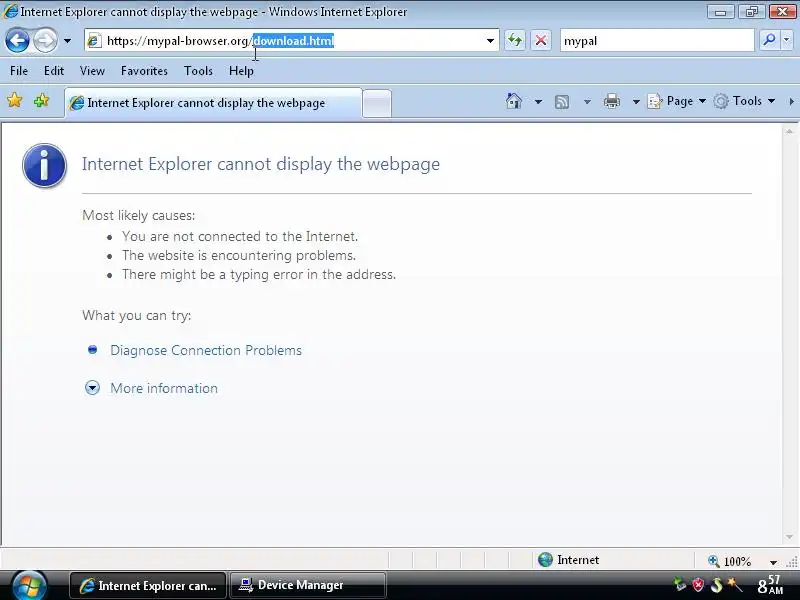Open search provider options dropdown arrow

coord(786,40)
